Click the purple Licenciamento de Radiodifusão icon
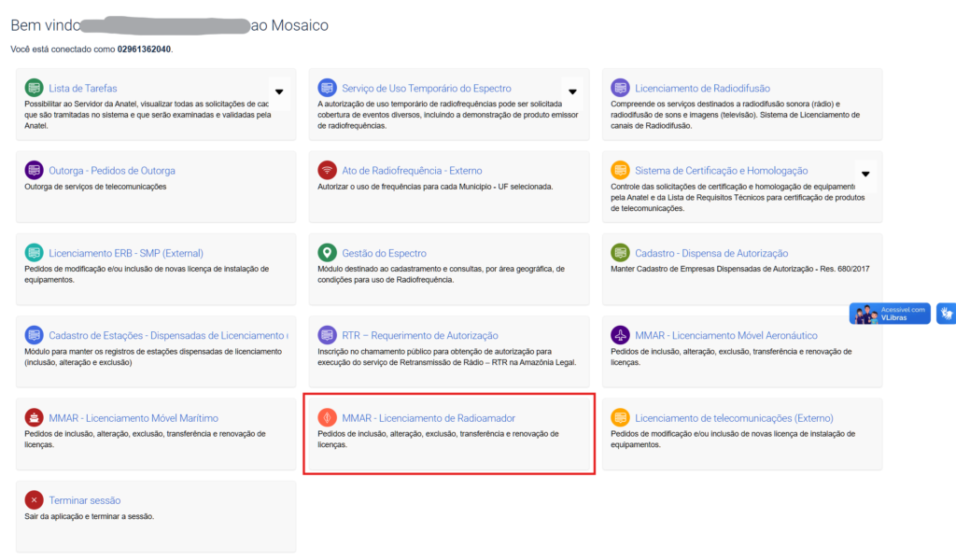The width and height of the screenshot is (956, 560). tap(620, 88)
